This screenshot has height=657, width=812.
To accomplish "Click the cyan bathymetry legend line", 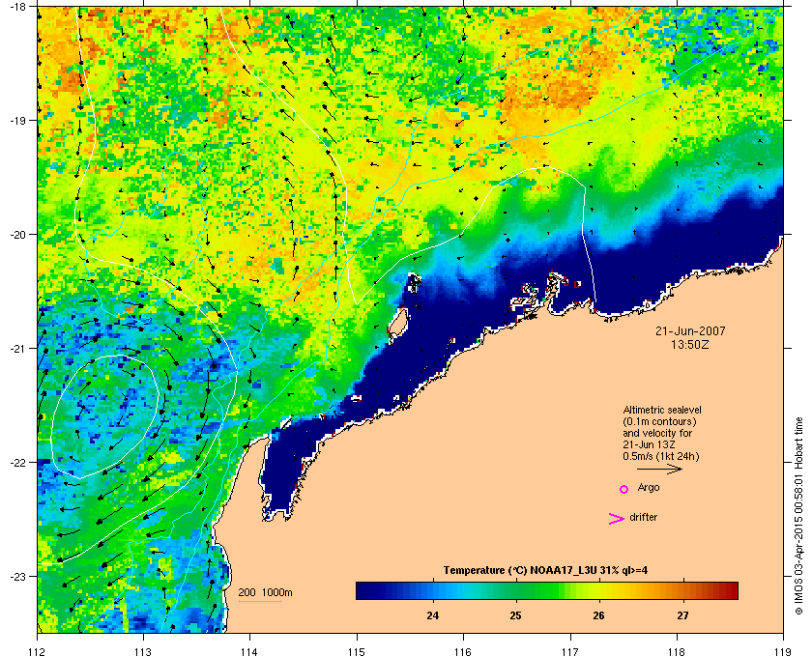I will (x=259, y=602).
